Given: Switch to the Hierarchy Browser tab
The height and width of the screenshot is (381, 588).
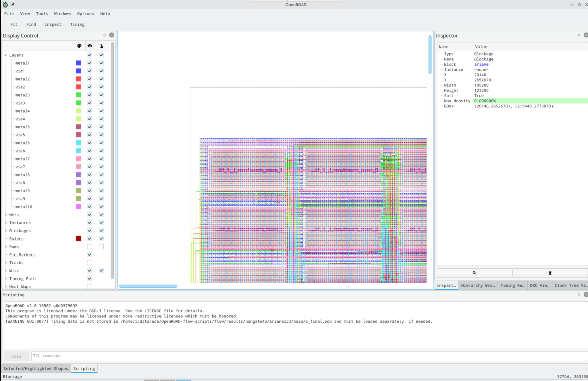Looking at the screenshot, I should pos(477,285).
